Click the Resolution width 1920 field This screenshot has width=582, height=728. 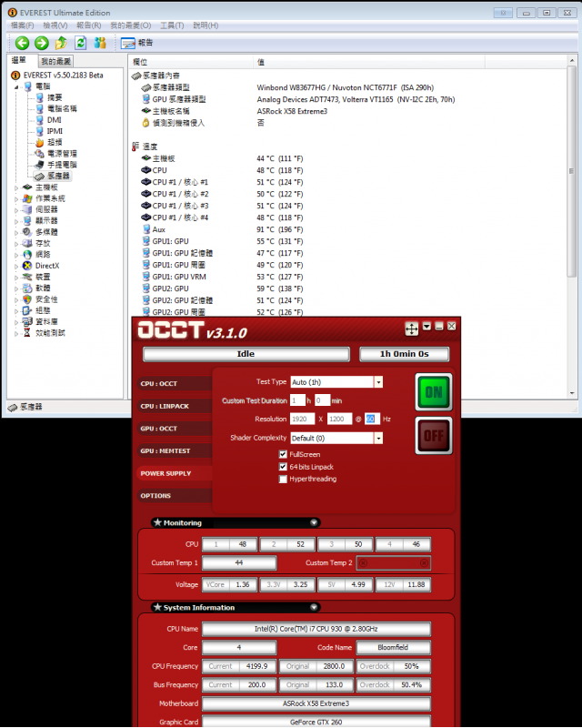pyautogui.click(x=302, y=419)
